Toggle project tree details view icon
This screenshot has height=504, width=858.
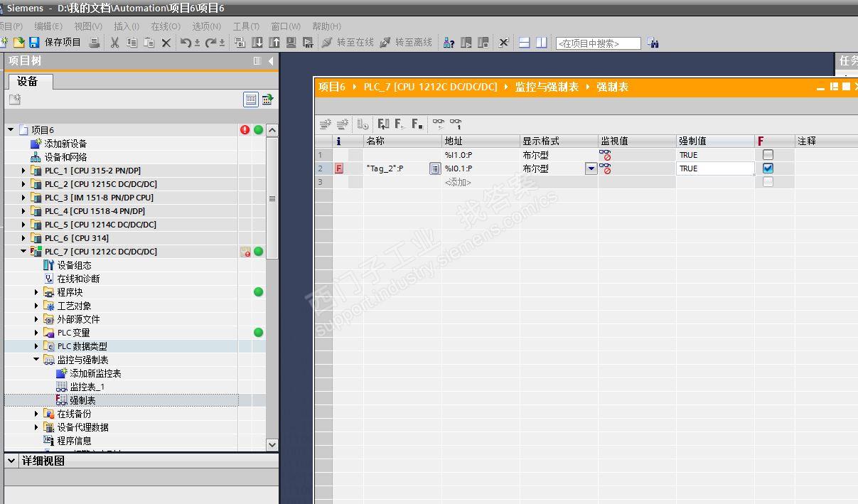coord(250,100)
